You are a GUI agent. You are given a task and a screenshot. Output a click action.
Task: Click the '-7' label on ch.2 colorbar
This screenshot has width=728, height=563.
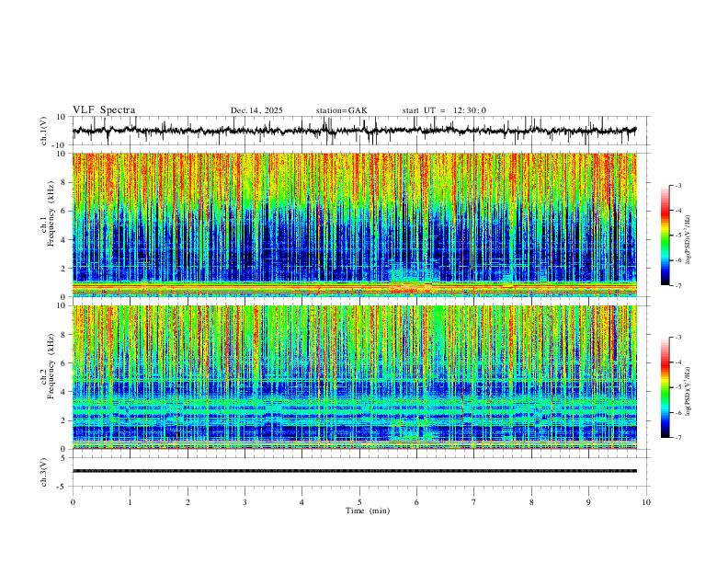(678, 438)
